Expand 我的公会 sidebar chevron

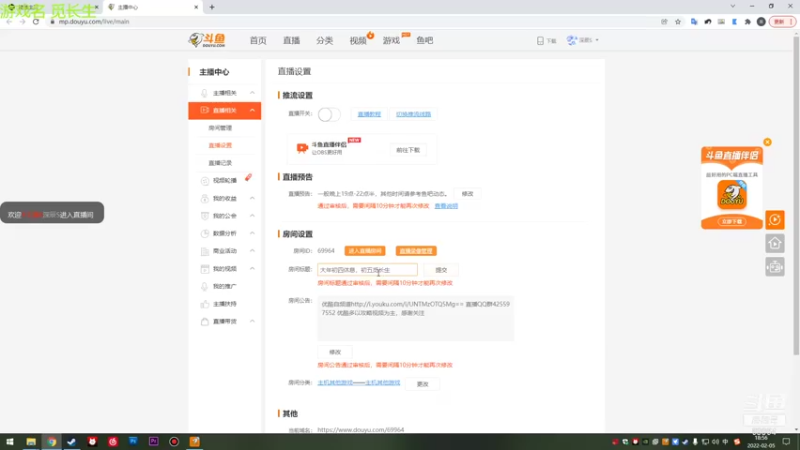click(x=252, y=216)
